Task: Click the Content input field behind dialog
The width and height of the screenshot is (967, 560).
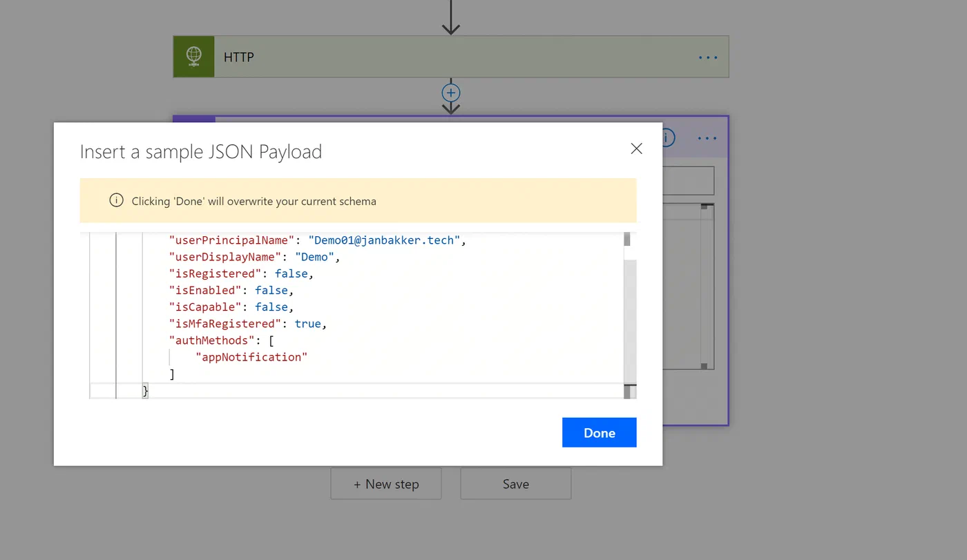Action: pos(688,180)
